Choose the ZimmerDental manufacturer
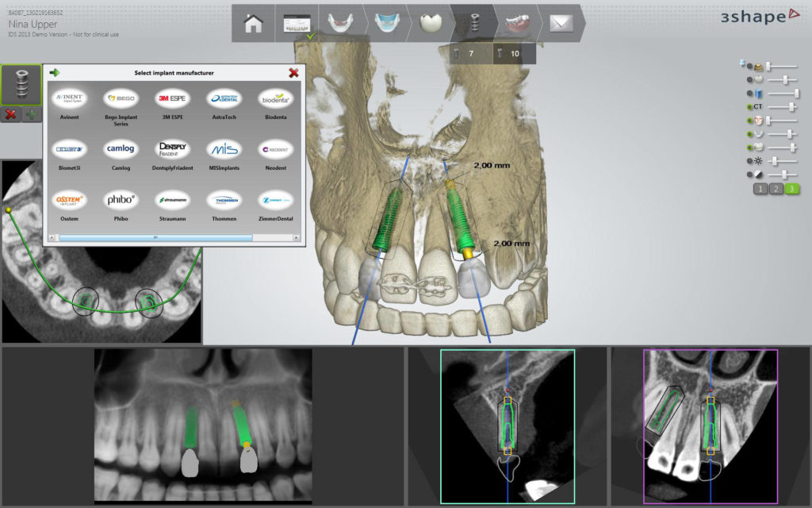Screen dimensions: 812x508 pyautogui.click(x=275, y=206)
